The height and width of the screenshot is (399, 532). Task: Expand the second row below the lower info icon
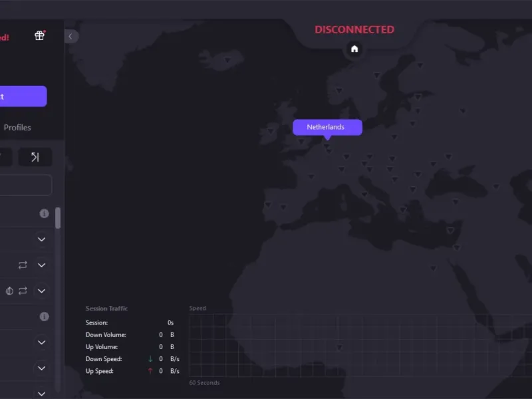(x=42, y=368)
